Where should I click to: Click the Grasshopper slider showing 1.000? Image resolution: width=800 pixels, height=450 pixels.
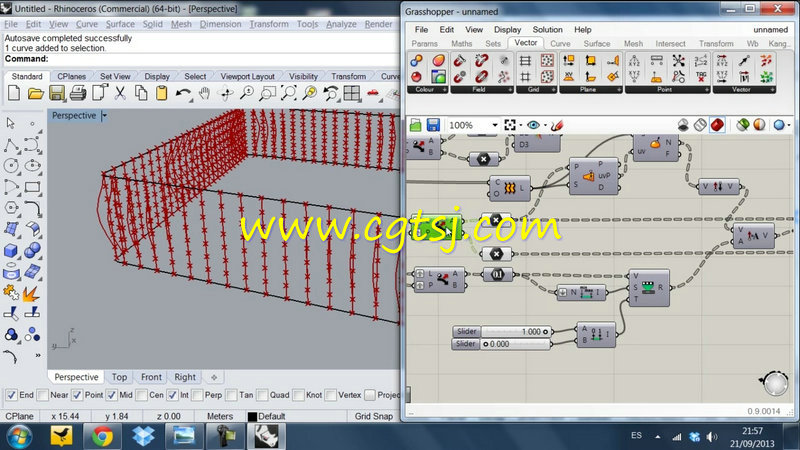pyautogui.click(x=502, y=332)
